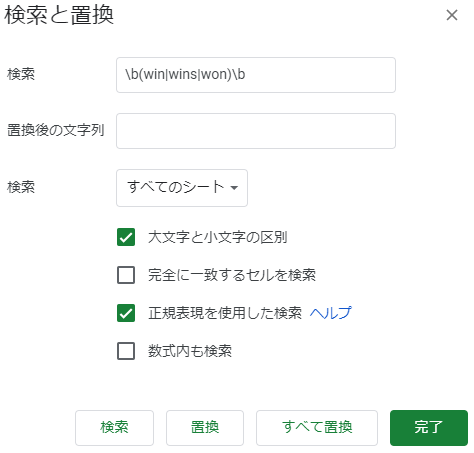Screen dimensions: 474x453
Task: Tick the 数式内も検索 checkbox
Action: pos(126,351)
